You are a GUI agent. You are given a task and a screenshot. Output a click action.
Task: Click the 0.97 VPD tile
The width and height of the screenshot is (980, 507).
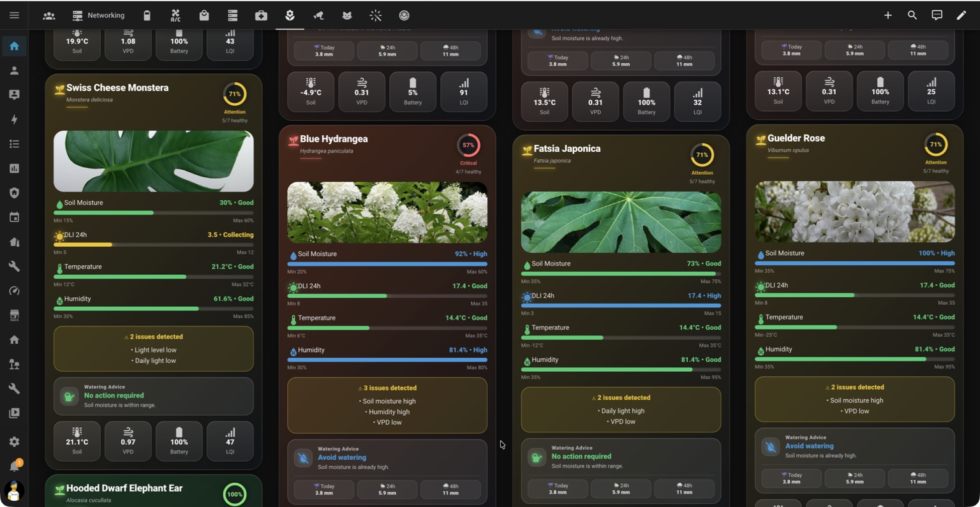128,441
